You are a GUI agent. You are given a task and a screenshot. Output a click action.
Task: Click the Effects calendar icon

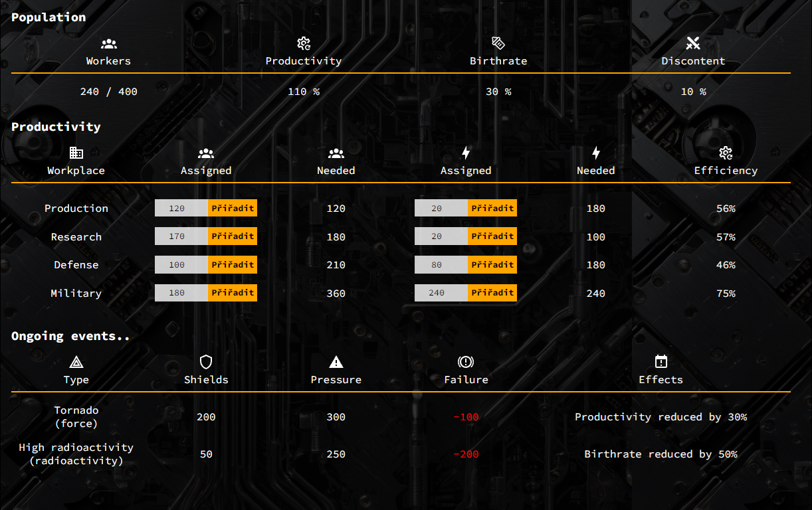[x=660, y=362]
